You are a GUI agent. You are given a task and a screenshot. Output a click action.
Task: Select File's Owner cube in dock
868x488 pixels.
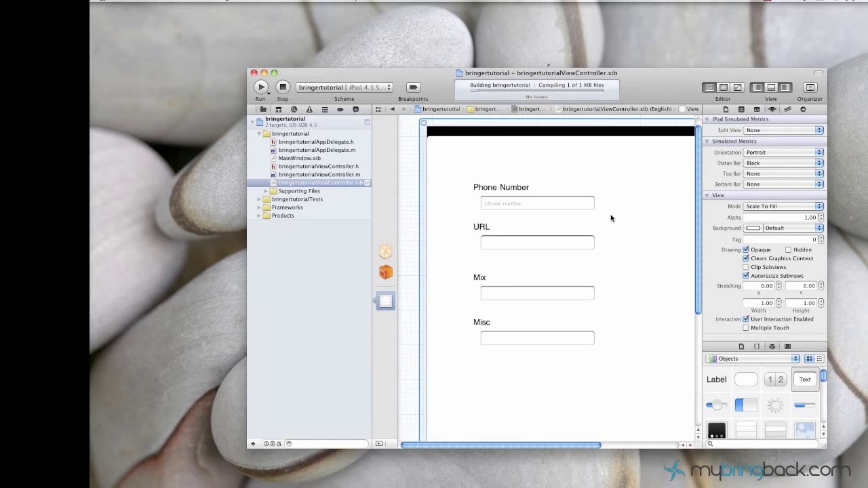pyautogui.click(x=385, y=251)
